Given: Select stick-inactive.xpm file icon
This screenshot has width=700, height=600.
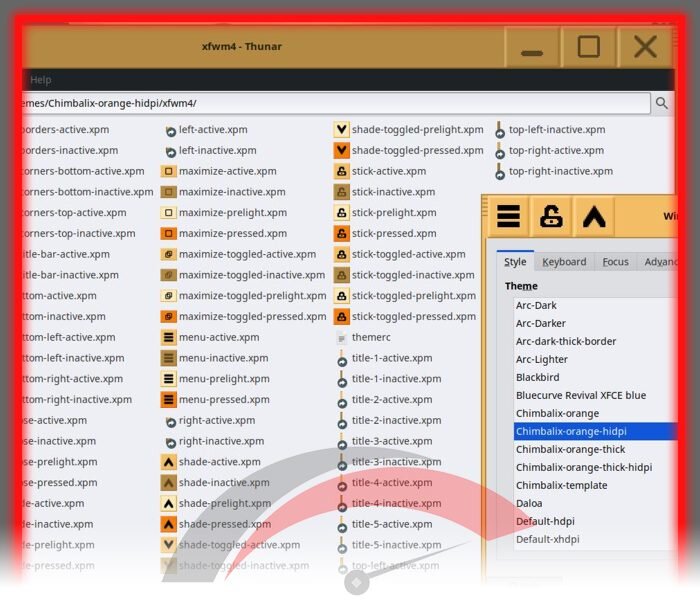Looking at the screenshot, I should pyautogui.click(x=342, y=192).
